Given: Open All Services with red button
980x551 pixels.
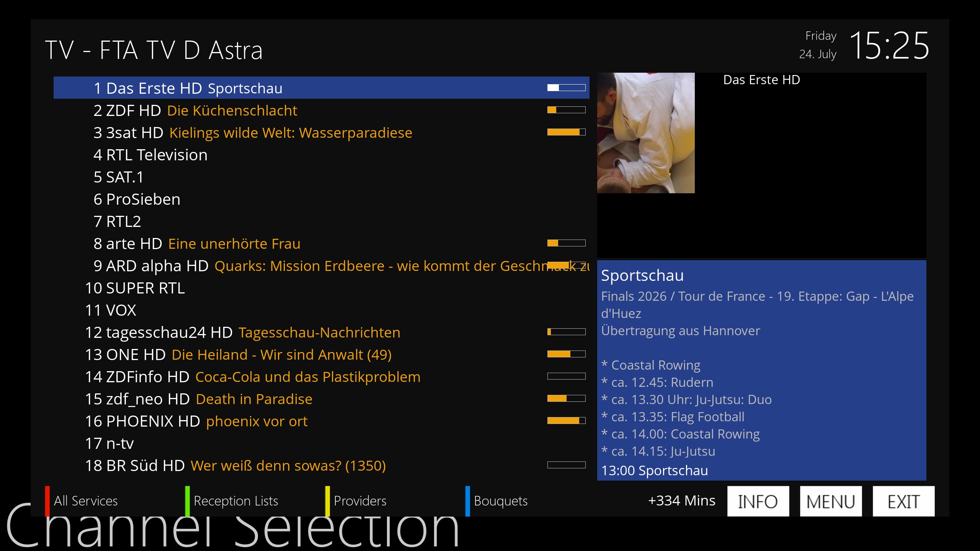Looking at the screenshot, I should (x=82, y=501).
